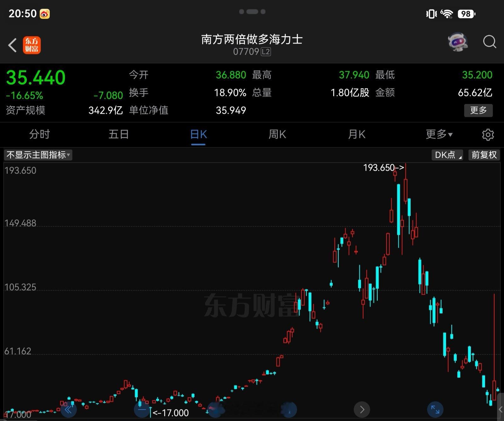Tap the 总量 value 1.80亿股
The height and width of the screenshot is (421, 504).
(x=350, y=93)
